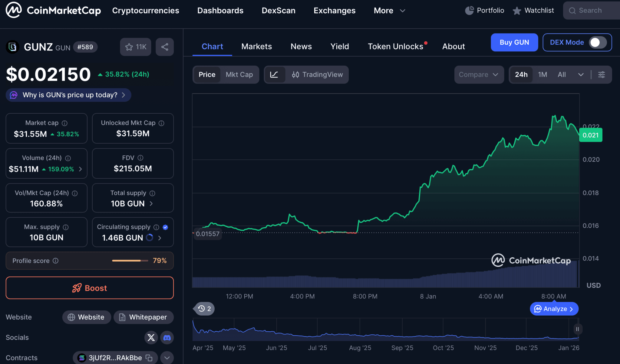Screen dimensions: 620x364
Task: Switch to the Markets tab
Action: (x=256, y=46)
